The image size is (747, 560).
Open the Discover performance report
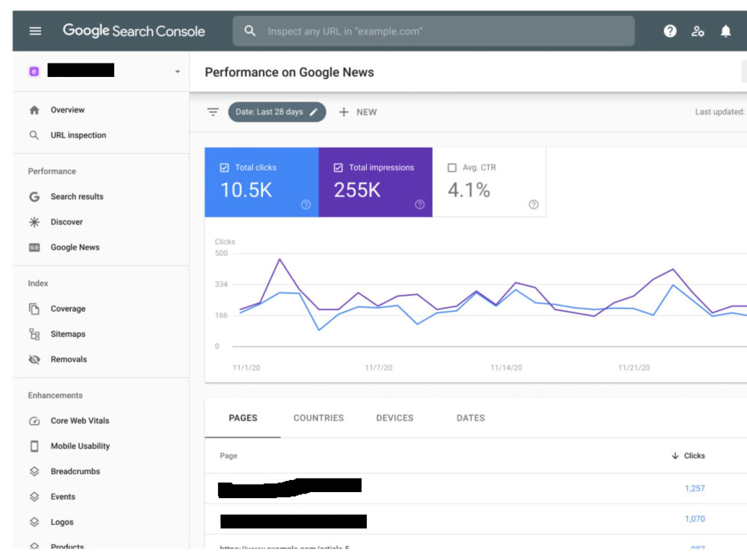(x=66, y=222)
